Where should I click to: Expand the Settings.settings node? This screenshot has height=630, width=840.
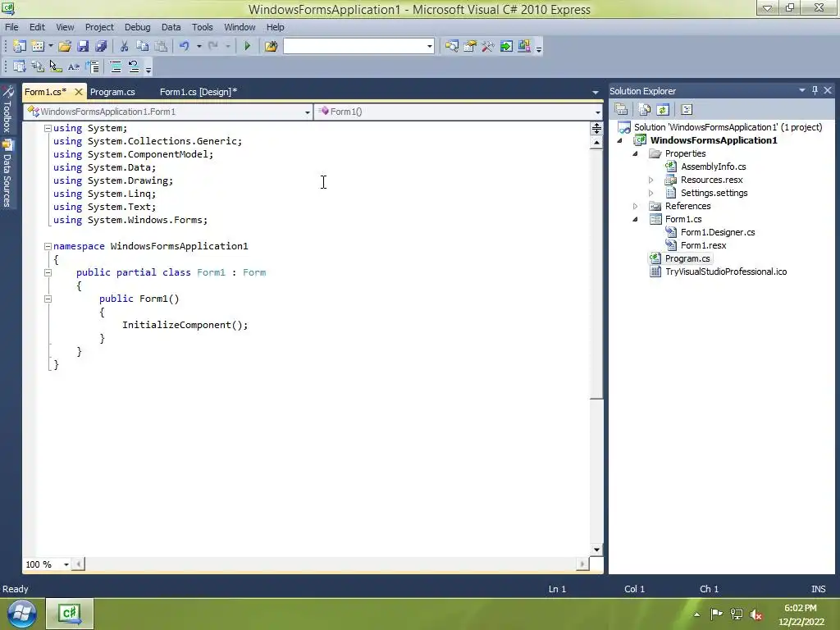tap(651, 193)
